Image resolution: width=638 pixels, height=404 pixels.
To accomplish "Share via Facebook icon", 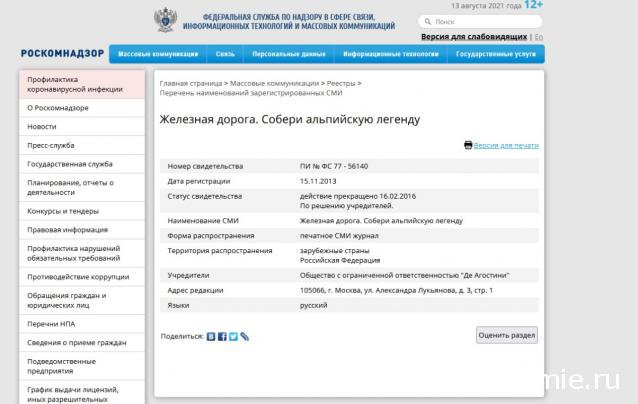I will (222, 336).
